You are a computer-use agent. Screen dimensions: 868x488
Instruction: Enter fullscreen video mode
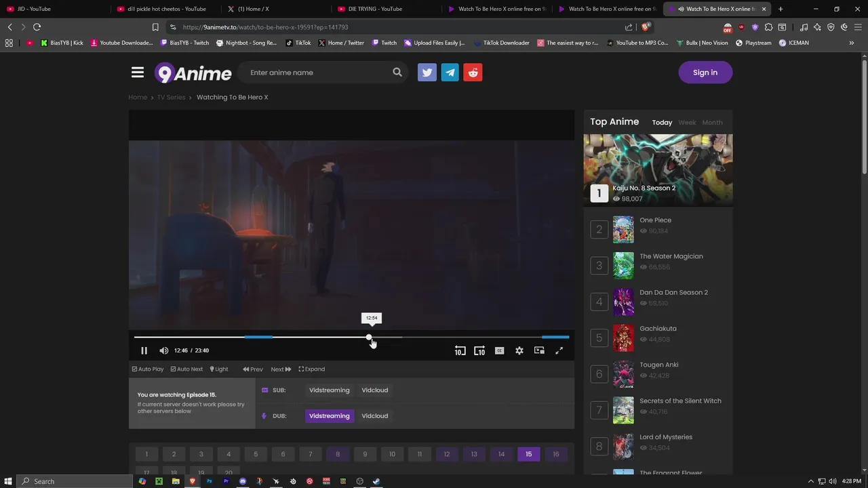[x=559, y=350]
